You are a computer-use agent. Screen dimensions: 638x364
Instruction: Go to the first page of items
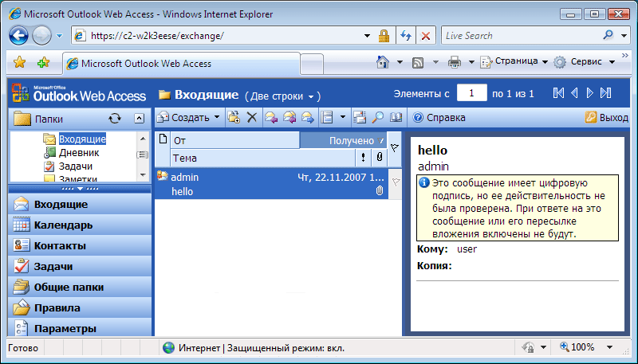(x=559, y=93)
